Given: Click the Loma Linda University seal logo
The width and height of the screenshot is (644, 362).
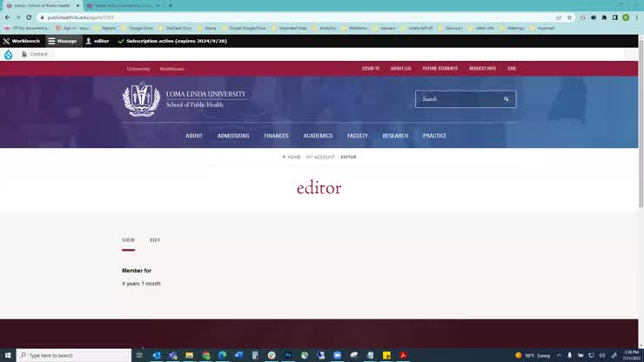Looking at the screenshot, I should tap(141, 99).
